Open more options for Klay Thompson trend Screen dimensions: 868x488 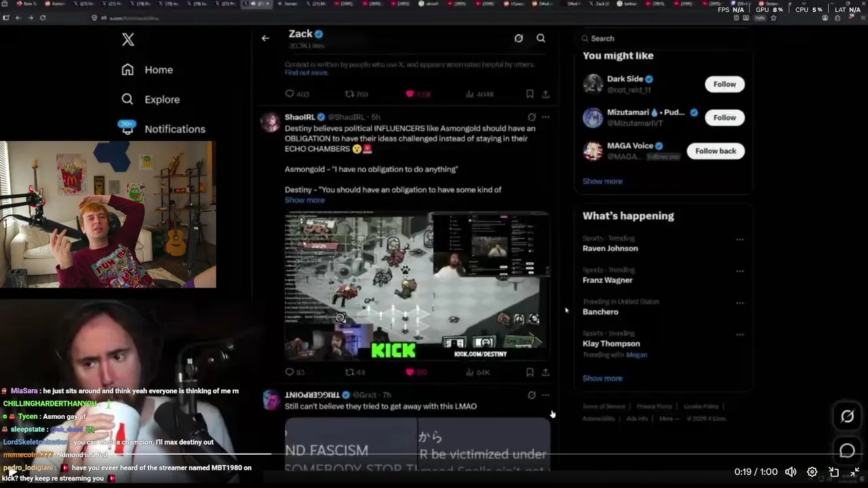pyautogui.click(x=740, y=335)
